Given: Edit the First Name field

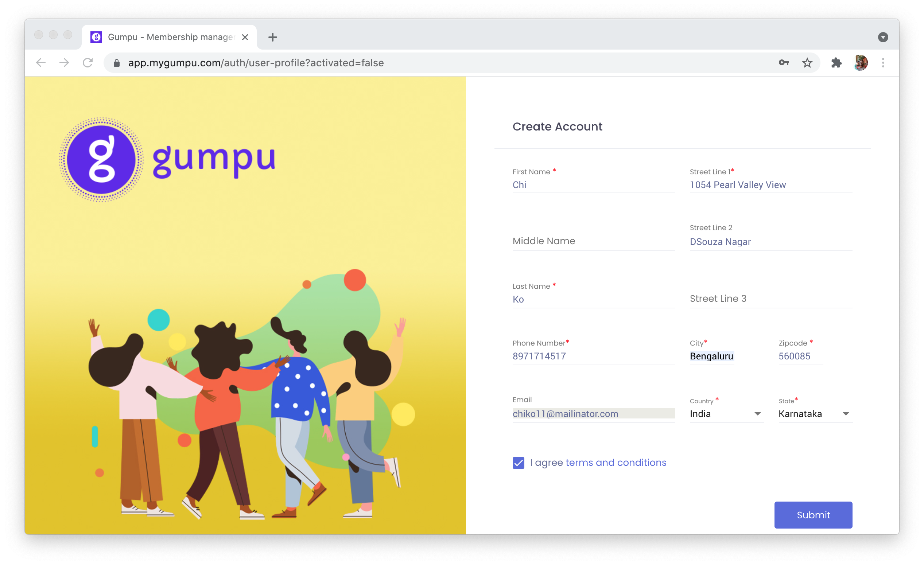Looking at the screenshot, I should [594, 185].
